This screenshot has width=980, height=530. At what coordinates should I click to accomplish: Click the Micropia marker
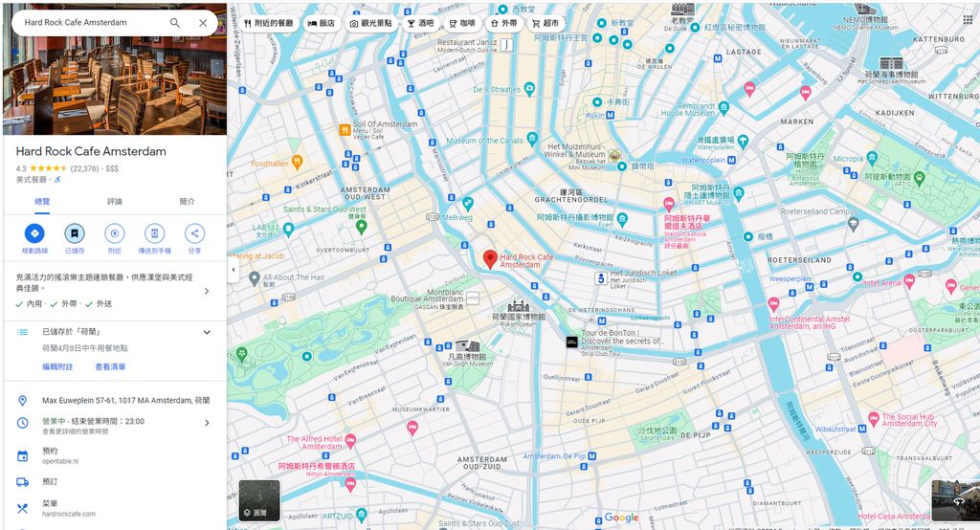click(873, 158)
